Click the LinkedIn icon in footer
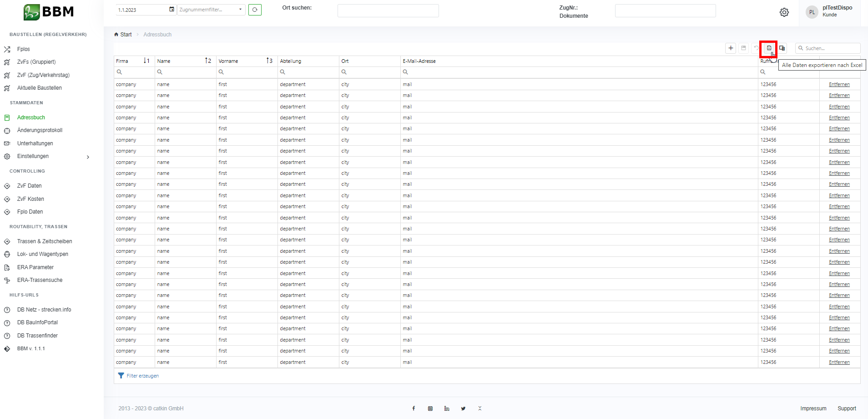 point(447,409)
